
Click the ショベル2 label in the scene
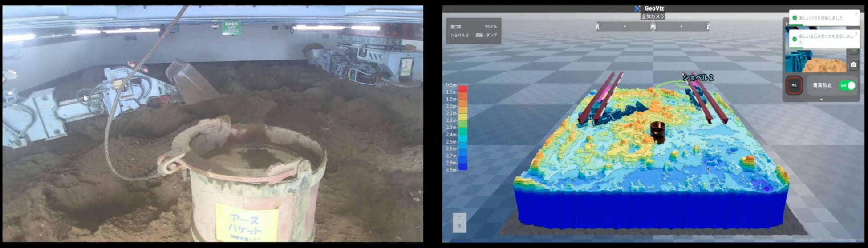click(x=698, y=77)
